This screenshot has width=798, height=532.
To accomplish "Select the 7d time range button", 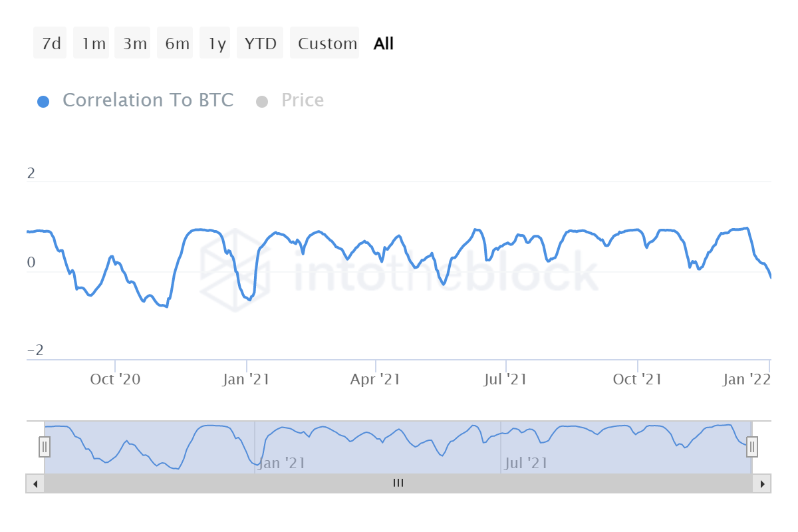I will click(51, 44).
